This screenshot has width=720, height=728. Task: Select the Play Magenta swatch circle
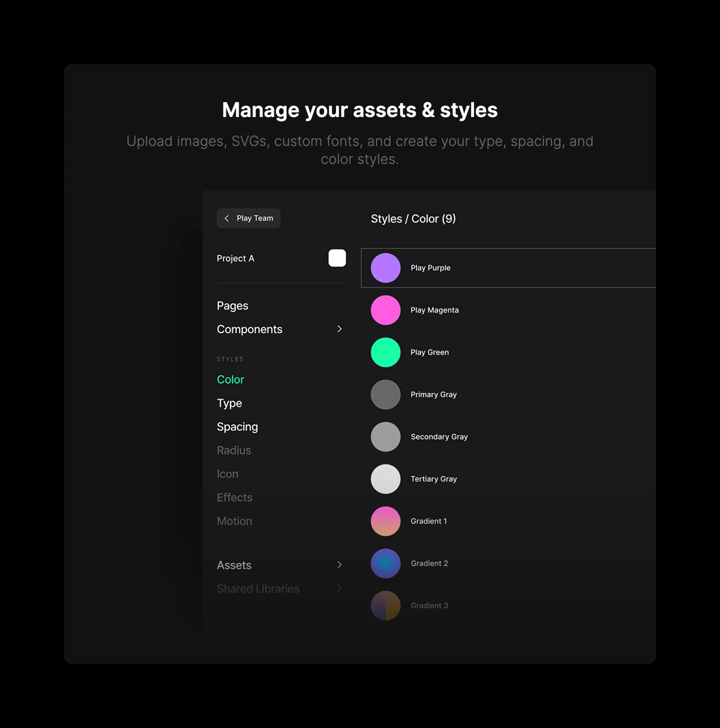[385, 310]
